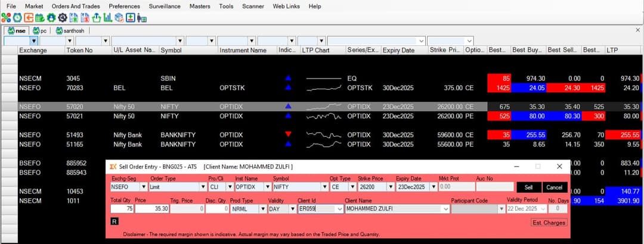The height and width of the screenshot is (244, 644).
Task: Open the Market menu
Action: [x=34, y=6]
